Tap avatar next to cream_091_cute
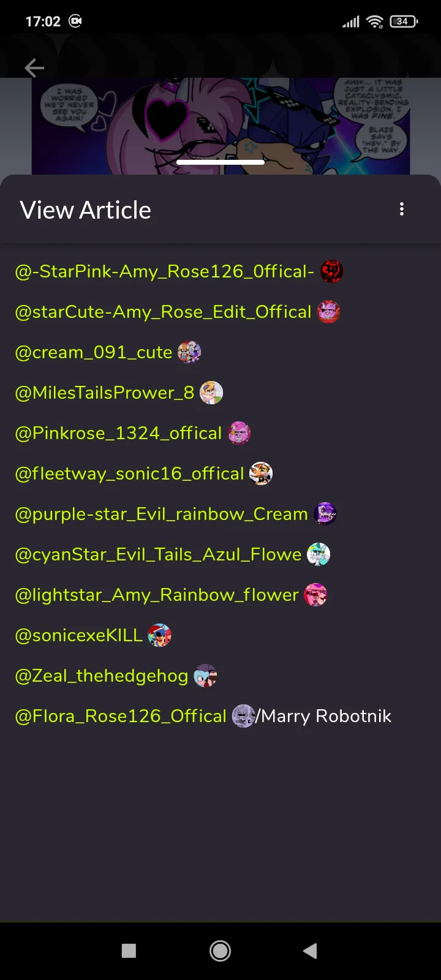 (x=189, y=352)
